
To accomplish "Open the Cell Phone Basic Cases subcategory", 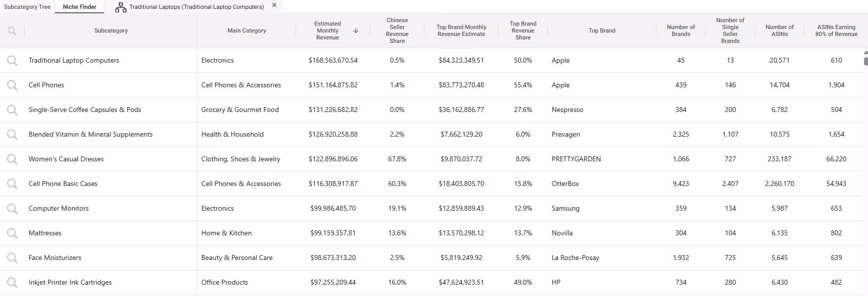I will coord(63,184).
